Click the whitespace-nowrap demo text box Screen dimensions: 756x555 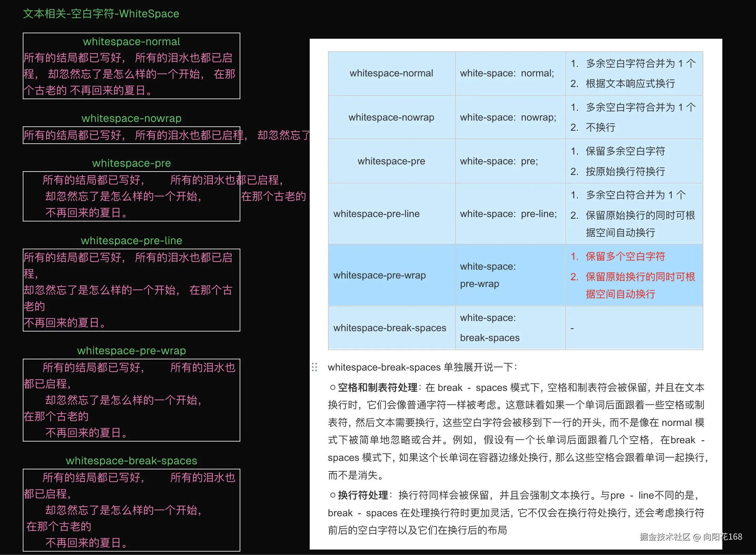click(131, 135)
